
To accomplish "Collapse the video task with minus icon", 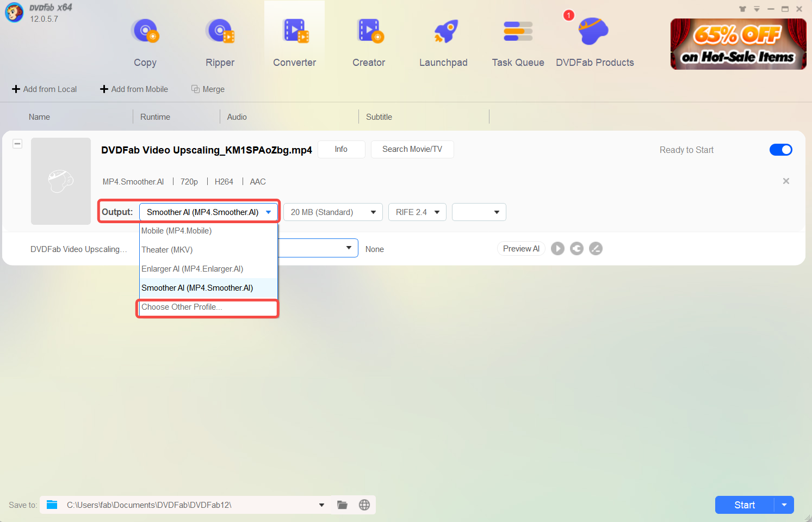I will tap(17, 144).
